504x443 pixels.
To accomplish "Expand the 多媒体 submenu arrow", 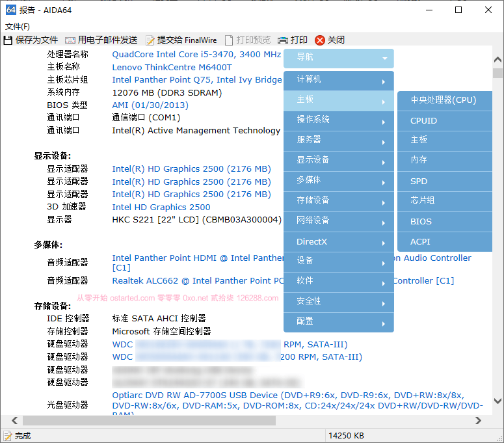I will pyautogui.click(x=384, y=183).
